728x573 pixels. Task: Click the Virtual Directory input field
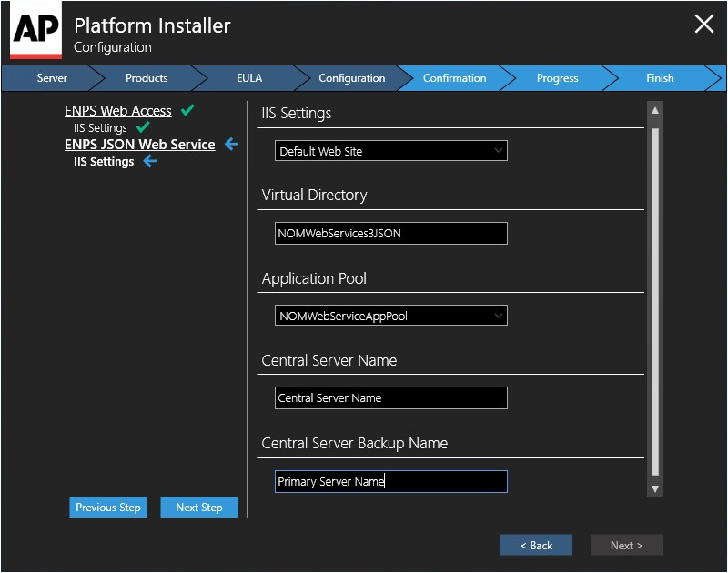(391, 234)
